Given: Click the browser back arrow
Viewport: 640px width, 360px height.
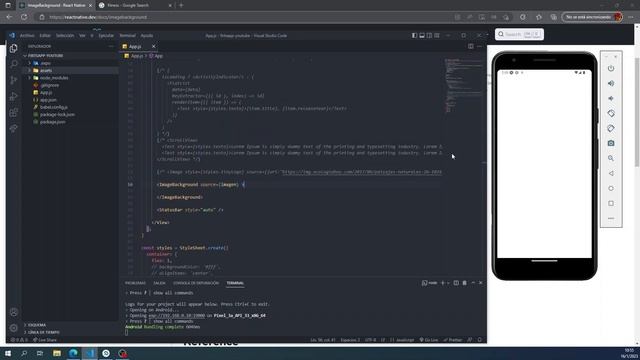Looking at the screenshot, I should pyautogui.click(x=9, y=17).
